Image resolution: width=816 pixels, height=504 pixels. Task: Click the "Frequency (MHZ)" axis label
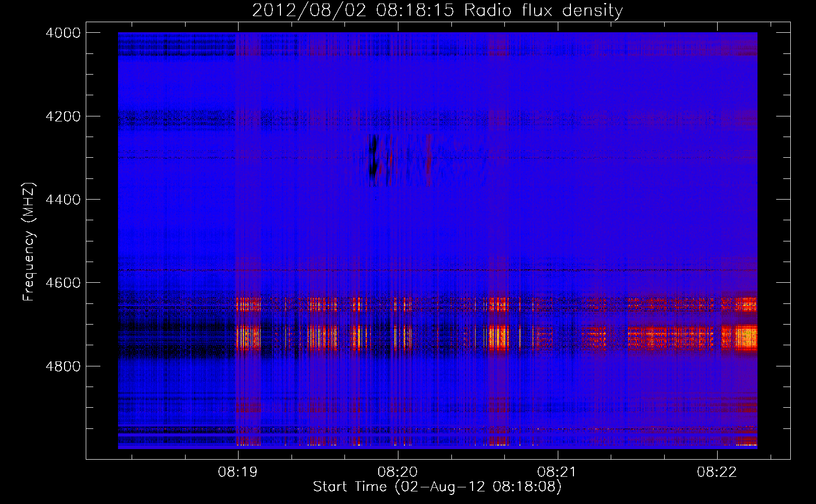[x=29, y=241]
